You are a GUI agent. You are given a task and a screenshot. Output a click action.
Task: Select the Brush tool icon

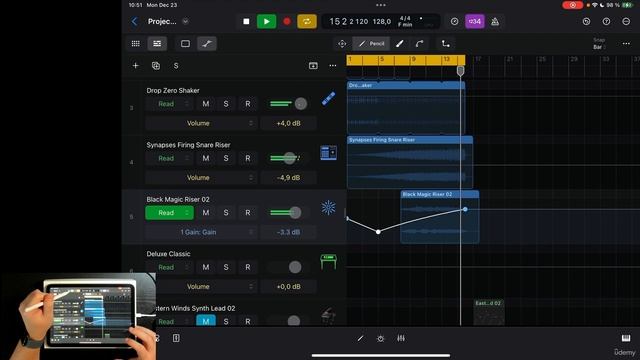coord(400,44)
